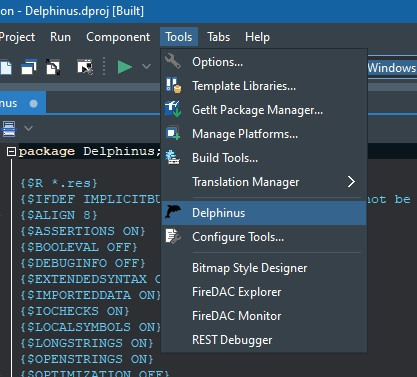Click the '{$IOCHECKS ON}' directive
This screenshot has width=417, height=377.
point(75,311)
